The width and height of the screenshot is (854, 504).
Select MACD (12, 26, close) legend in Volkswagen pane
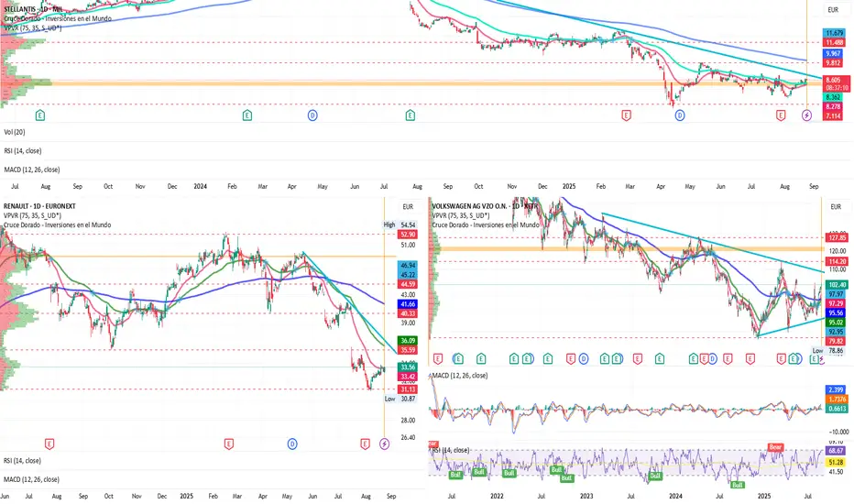point(460,376)
